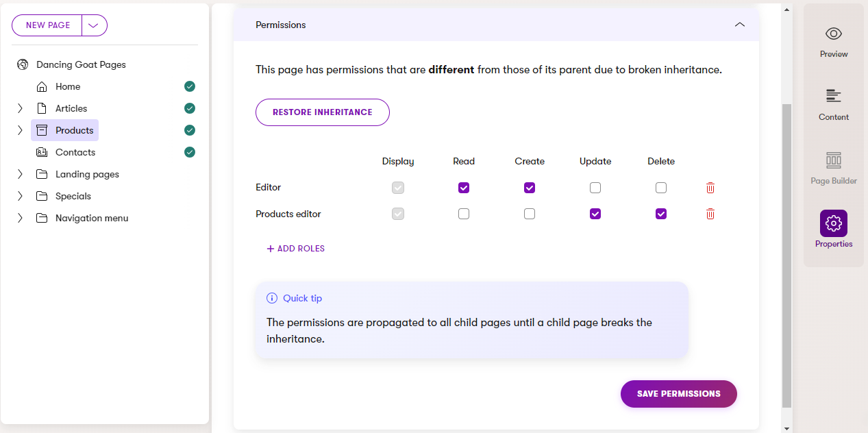
Task: Open the Preview eye icon
Action: coord(833,34)
